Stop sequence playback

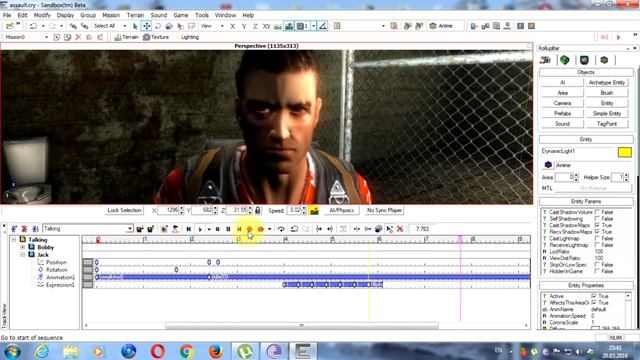[x=218, y=229]
